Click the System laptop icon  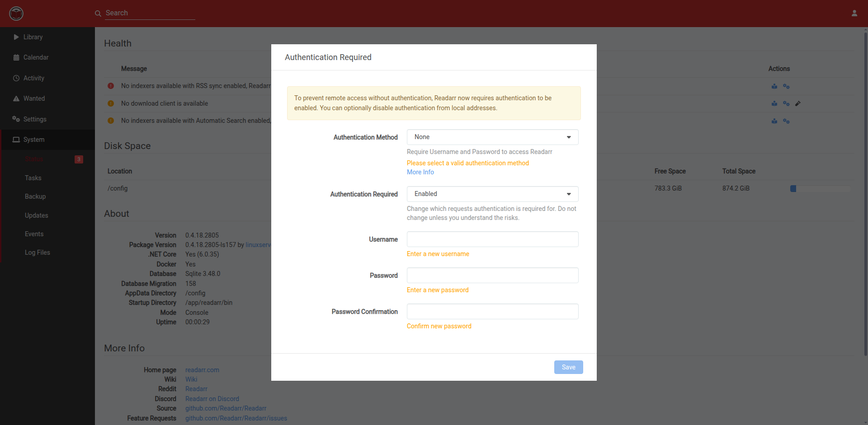tap(16, 140)
